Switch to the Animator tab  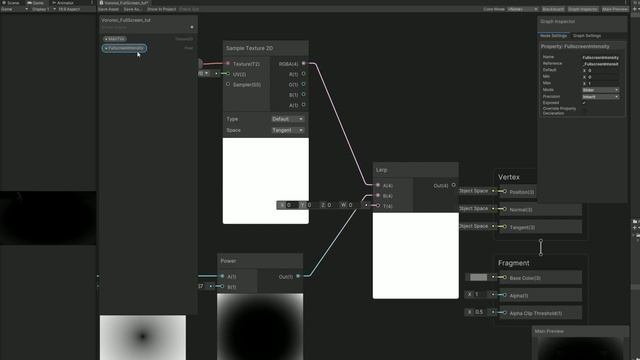coord(63,2)
